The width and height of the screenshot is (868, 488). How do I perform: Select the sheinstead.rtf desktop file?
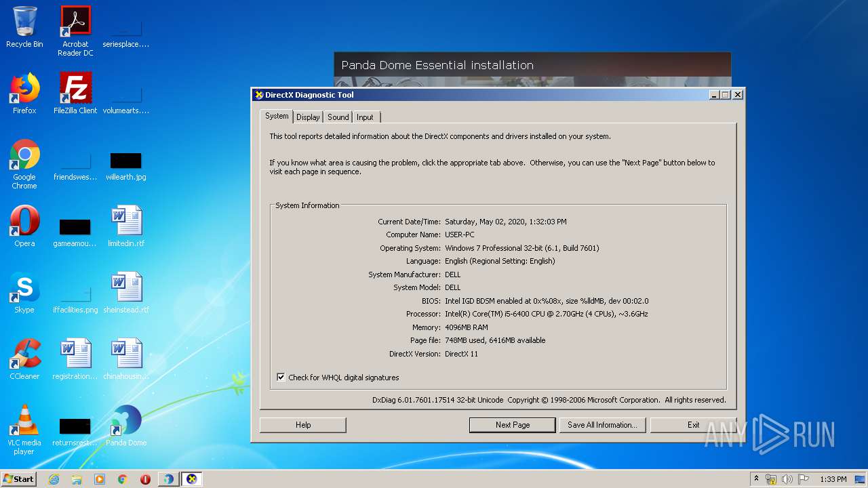click(126, 293)
